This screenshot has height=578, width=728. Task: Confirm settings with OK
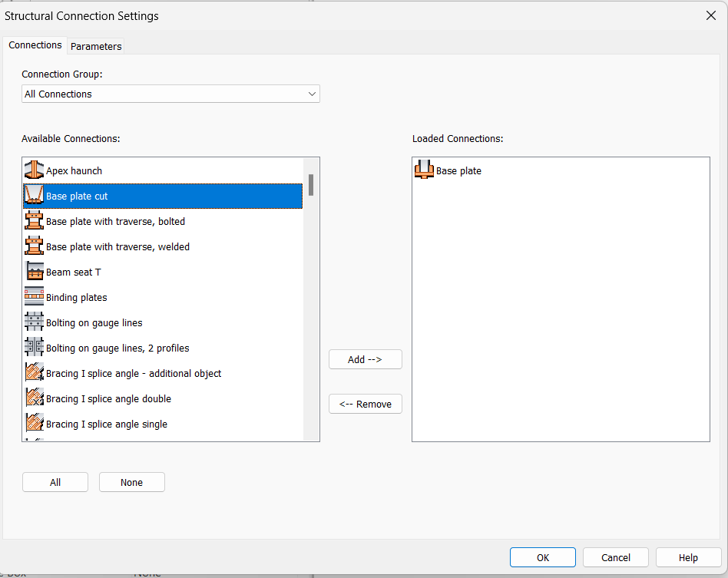543,557
